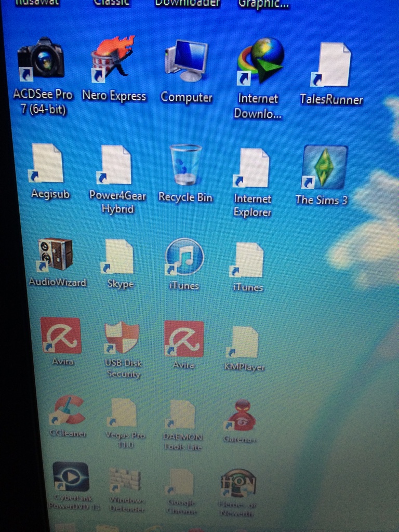Click the Aegisub desktop shortcut

(x=46, y=163)
